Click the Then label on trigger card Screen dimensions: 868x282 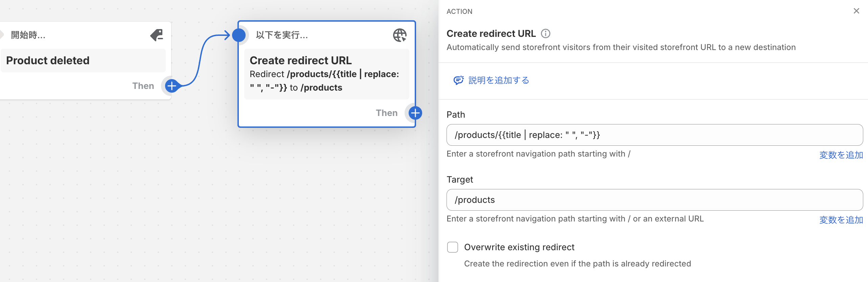(143, 86)
